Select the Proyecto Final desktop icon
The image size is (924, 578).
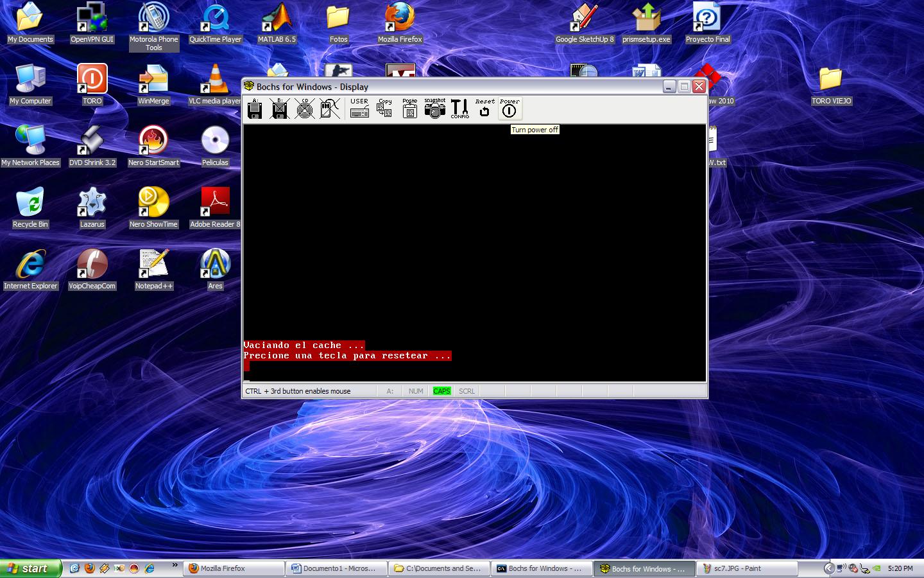(x=708, y=23)
